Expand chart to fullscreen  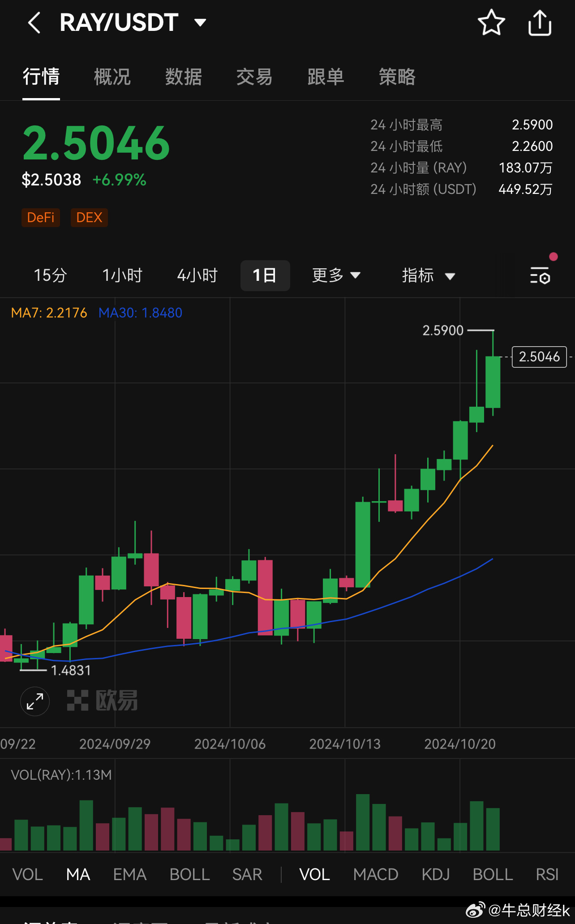(35, 701)
